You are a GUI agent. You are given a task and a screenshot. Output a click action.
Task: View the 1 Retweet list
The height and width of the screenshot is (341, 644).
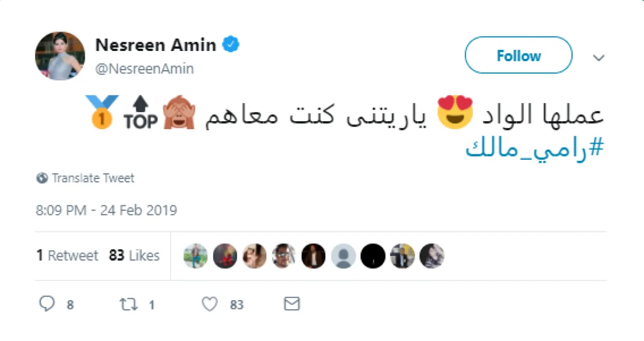point(68,256)
